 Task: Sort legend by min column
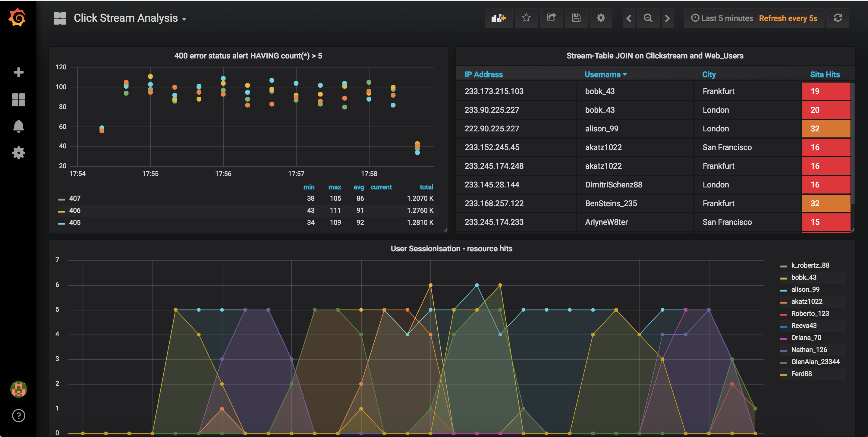tap(309, 187)
